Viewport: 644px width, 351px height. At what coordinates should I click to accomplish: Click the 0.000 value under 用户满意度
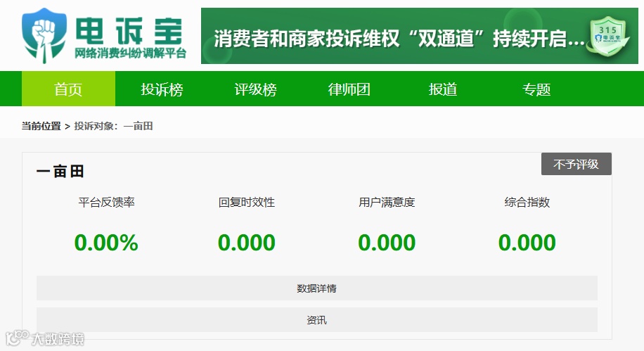tap(387, 243)
